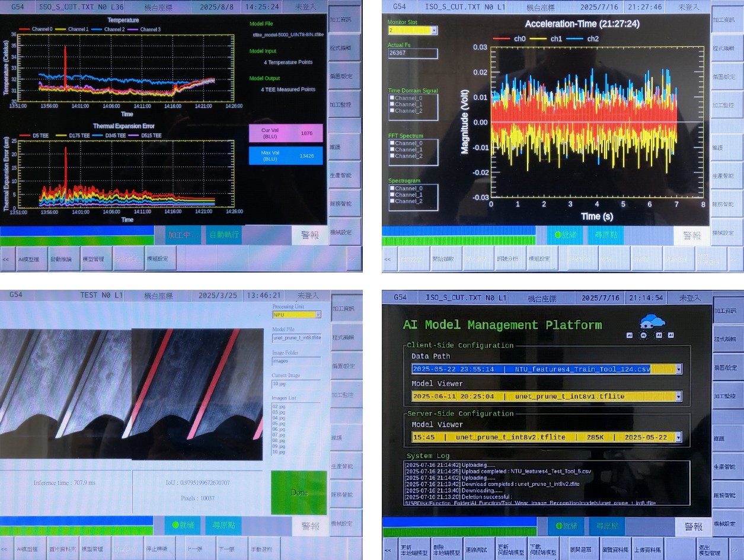
Task: Expand the Processing Unit NPU dropdown
Action: point(318,315)
